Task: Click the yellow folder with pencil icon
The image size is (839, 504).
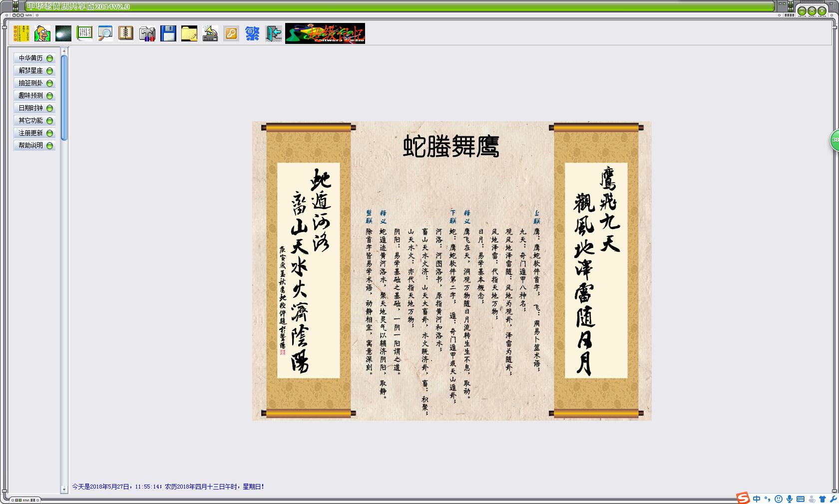Action: 189,33
